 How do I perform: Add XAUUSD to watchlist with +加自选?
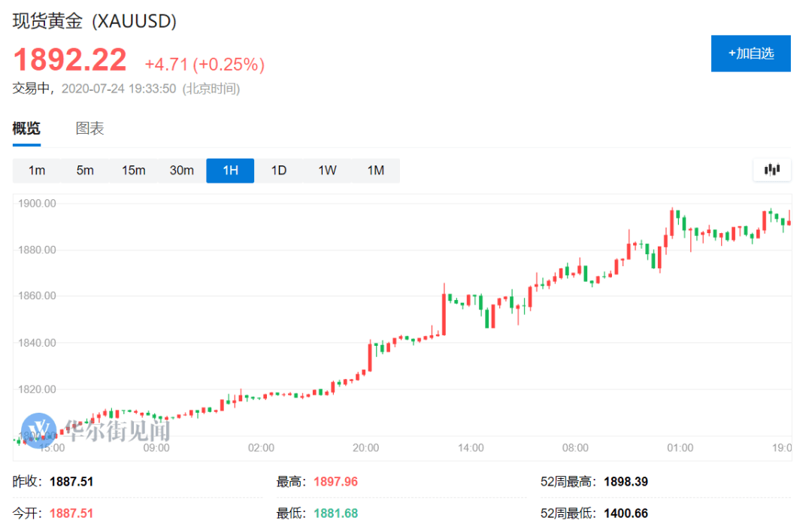750,53
